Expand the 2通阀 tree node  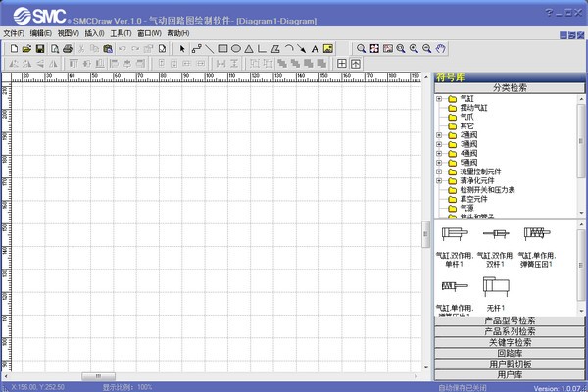click(439, 135)
